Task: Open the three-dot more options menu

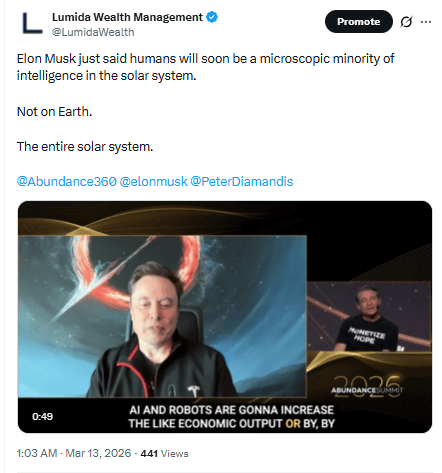Action: 426,22
